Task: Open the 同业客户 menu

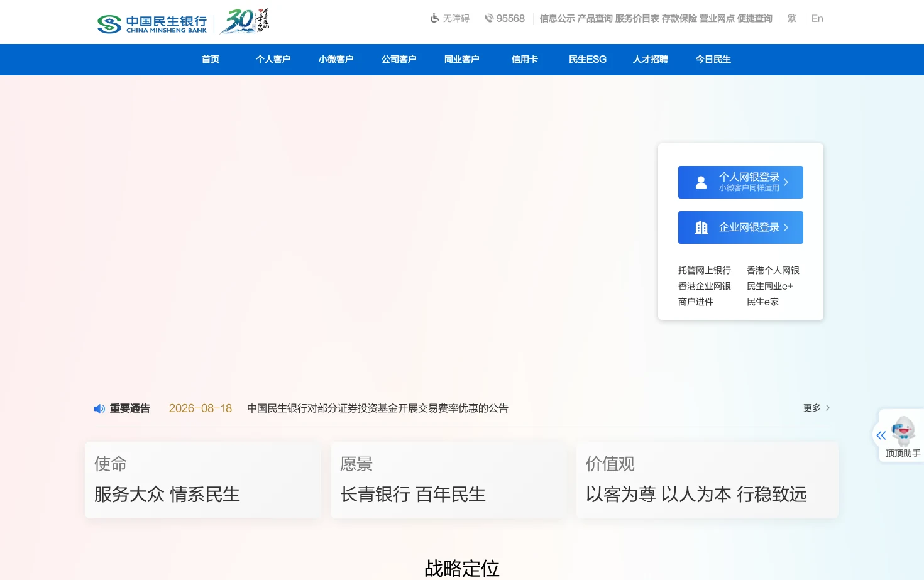Action: click(x=462, y=59)
